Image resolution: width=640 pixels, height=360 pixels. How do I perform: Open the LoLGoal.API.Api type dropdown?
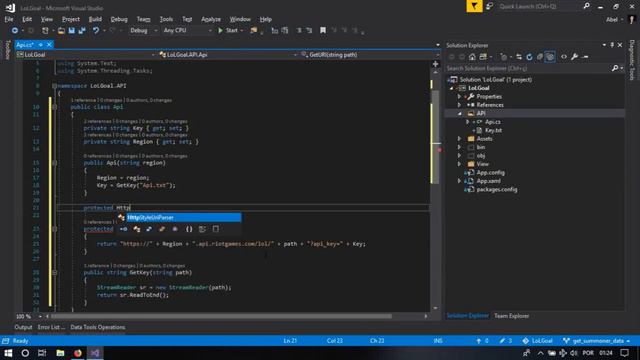228,55
